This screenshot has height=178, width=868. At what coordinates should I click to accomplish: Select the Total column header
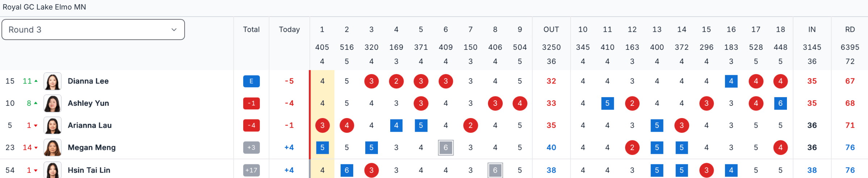[251, 30]
